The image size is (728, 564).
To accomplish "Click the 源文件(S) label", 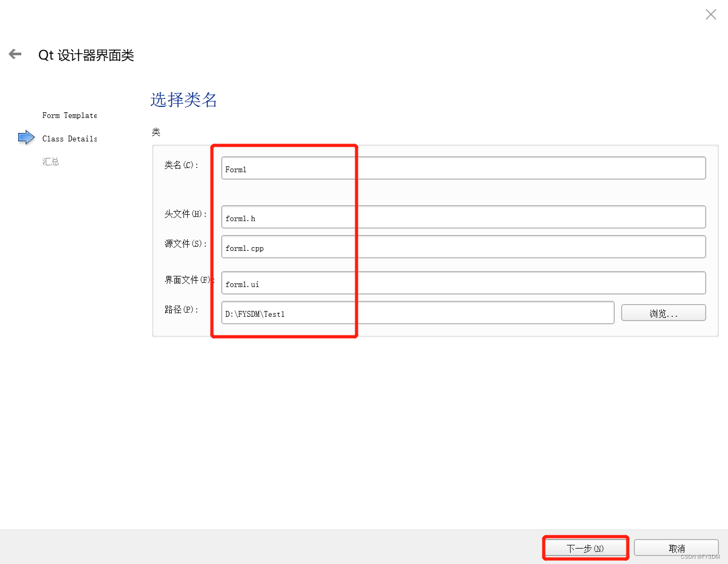I will click(x=186, y=244).
